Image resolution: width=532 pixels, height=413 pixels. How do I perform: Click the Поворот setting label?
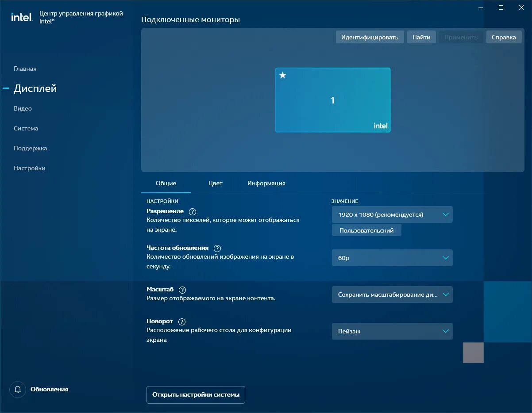(160, 321)
